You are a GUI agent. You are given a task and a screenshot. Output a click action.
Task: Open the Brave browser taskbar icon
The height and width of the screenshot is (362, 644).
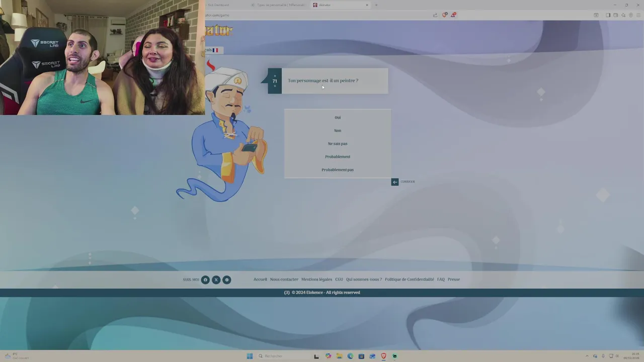[x=383, y=356]
